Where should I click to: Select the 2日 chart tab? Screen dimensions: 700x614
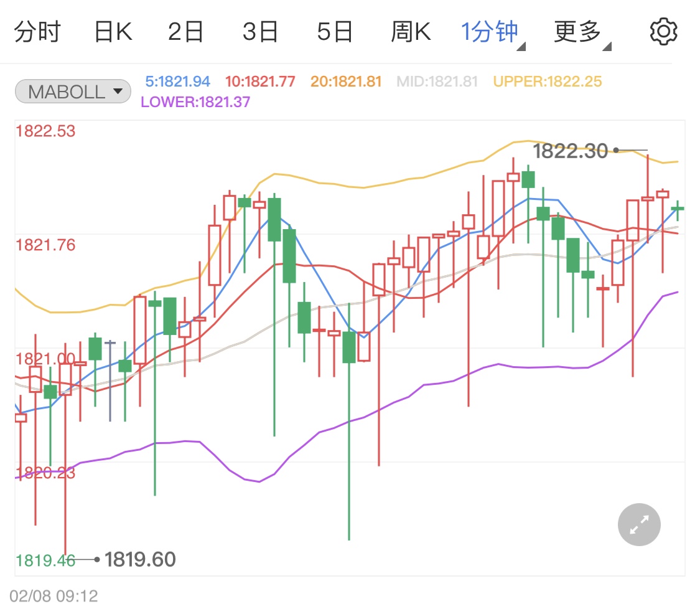(185, 32)
